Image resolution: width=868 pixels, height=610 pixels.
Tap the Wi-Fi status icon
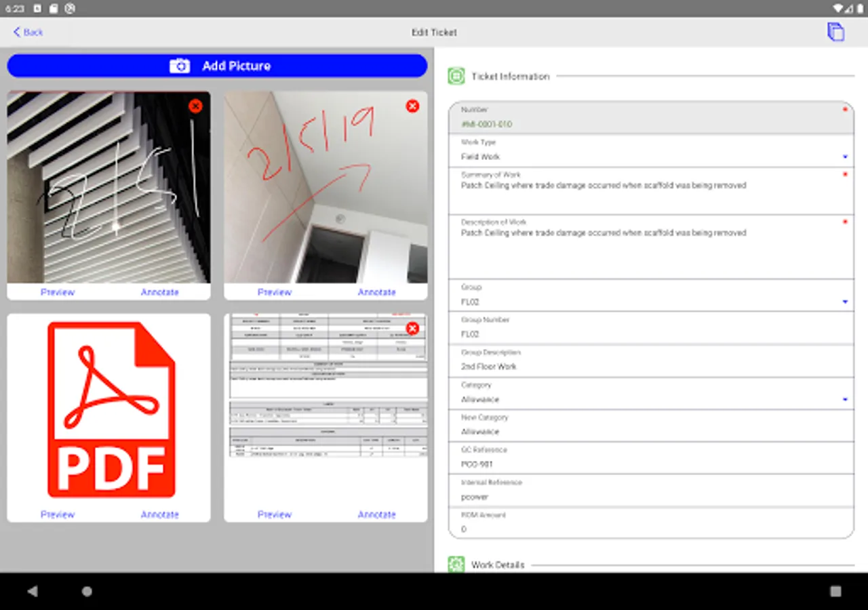coord(838,9)
